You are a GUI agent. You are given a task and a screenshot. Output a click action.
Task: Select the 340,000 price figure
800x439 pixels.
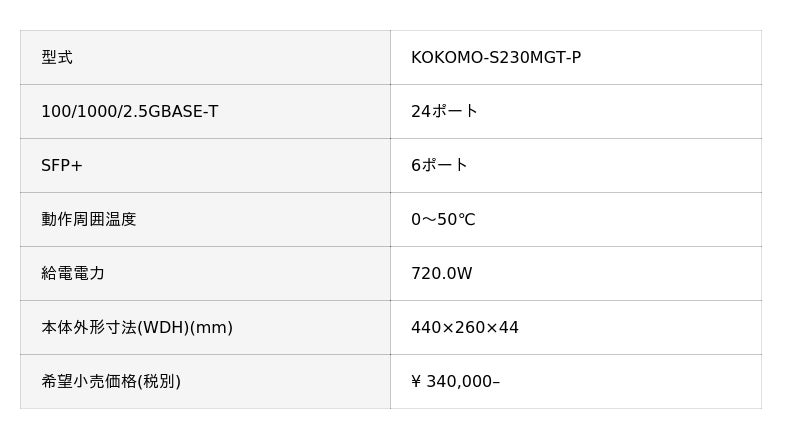point(460,382)
